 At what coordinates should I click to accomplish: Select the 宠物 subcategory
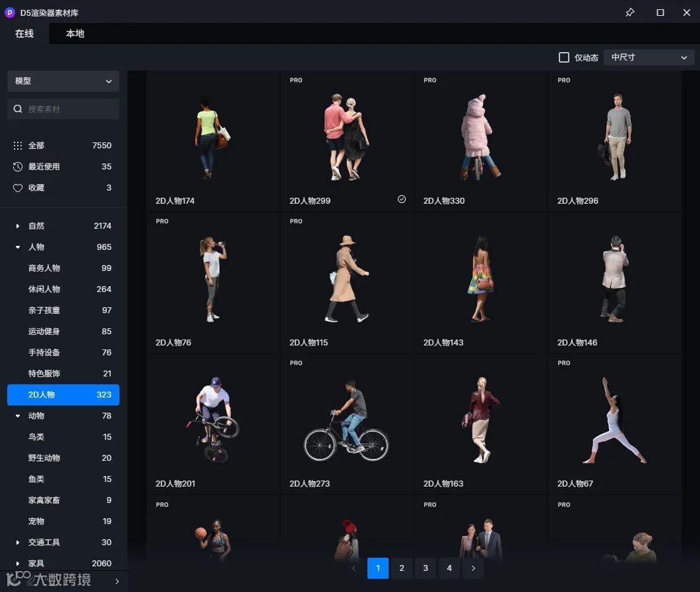[x=63, y=521]
